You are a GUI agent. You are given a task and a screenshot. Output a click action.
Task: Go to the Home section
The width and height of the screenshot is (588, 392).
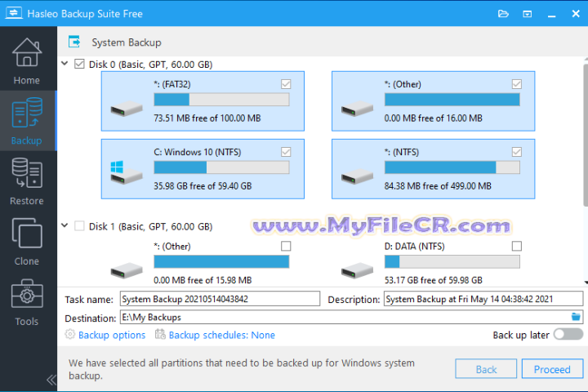27,60
